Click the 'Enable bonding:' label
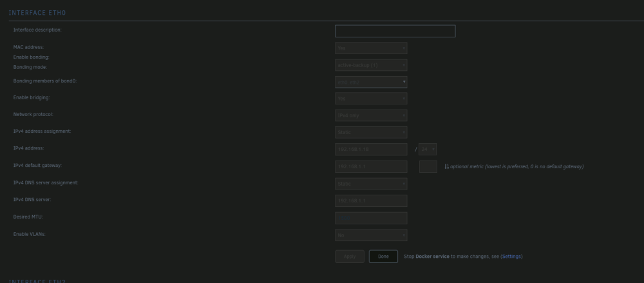Viewport: 644px width, 283px height. coord(31,57)
